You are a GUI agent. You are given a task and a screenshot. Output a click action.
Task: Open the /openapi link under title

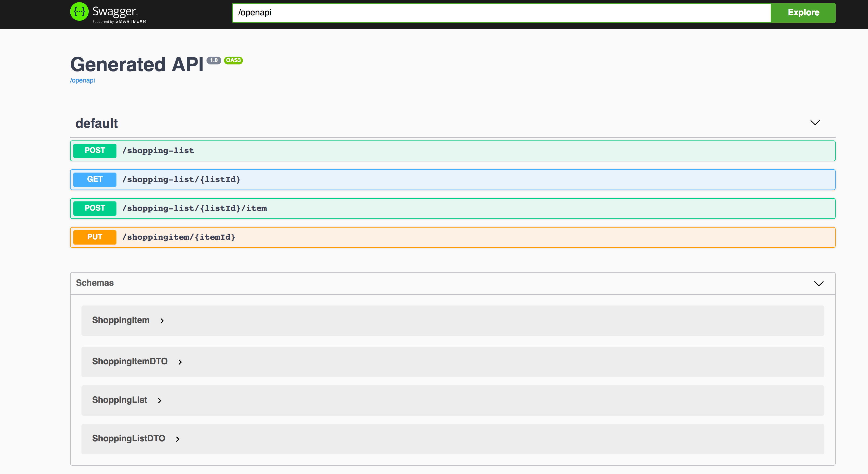pos(82,80)
